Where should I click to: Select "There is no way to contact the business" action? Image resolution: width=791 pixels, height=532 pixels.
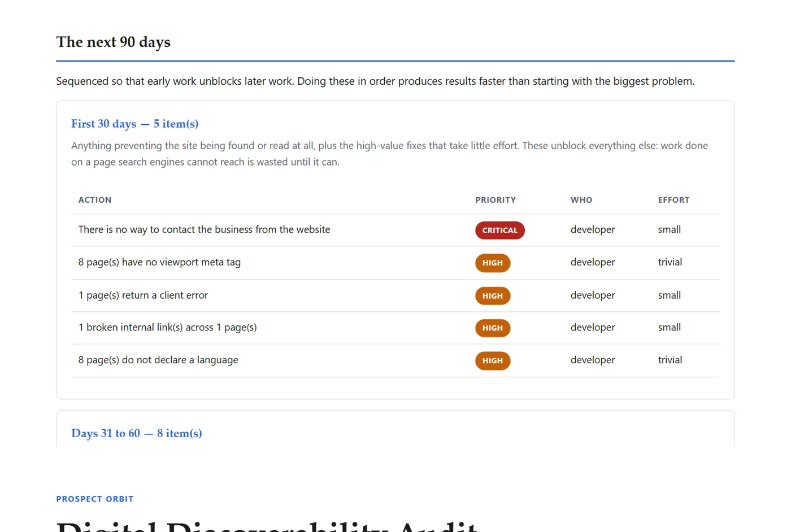tap(205, 230)
